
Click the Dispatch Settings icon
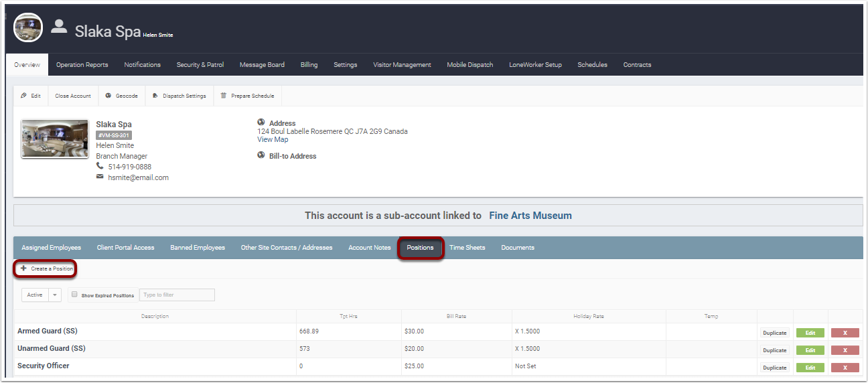[155, 96]
